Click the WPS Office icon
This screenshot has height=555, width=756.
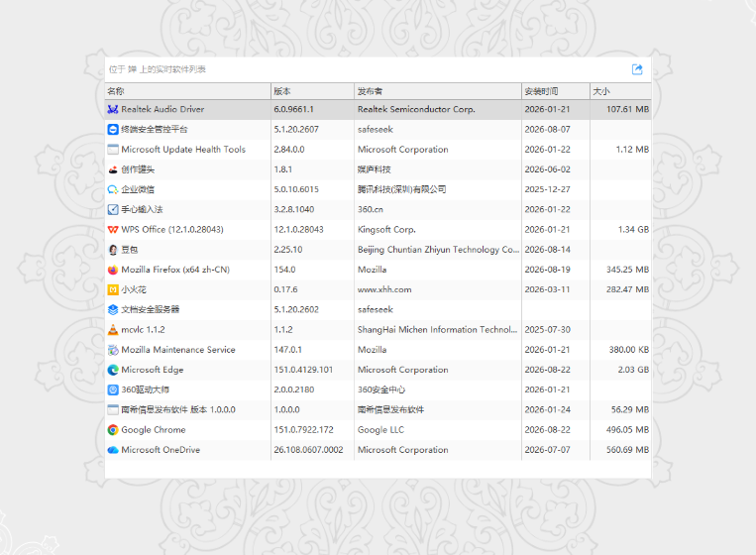click(113, 230)
